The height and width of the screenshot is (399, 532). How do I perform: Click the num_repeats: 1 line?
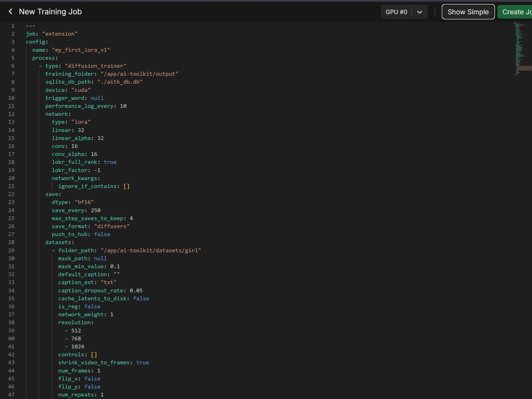click(x=81, y=395)
